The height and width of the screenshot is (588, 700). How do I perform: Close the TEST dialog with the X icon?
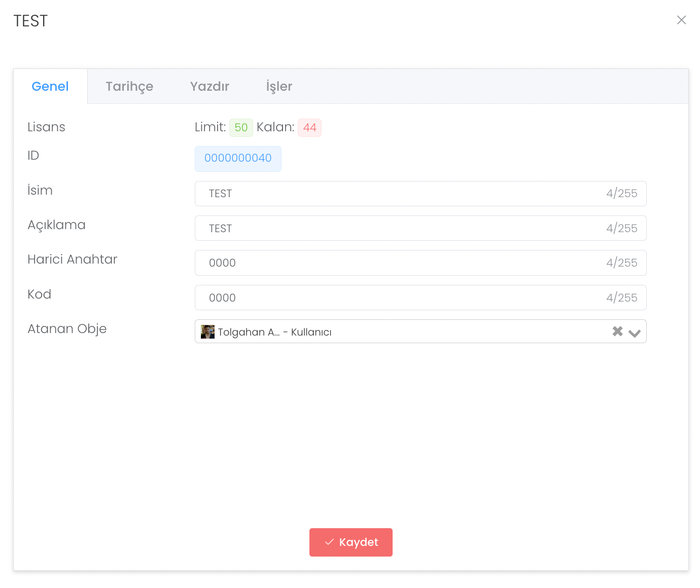[x=681, y=20]
